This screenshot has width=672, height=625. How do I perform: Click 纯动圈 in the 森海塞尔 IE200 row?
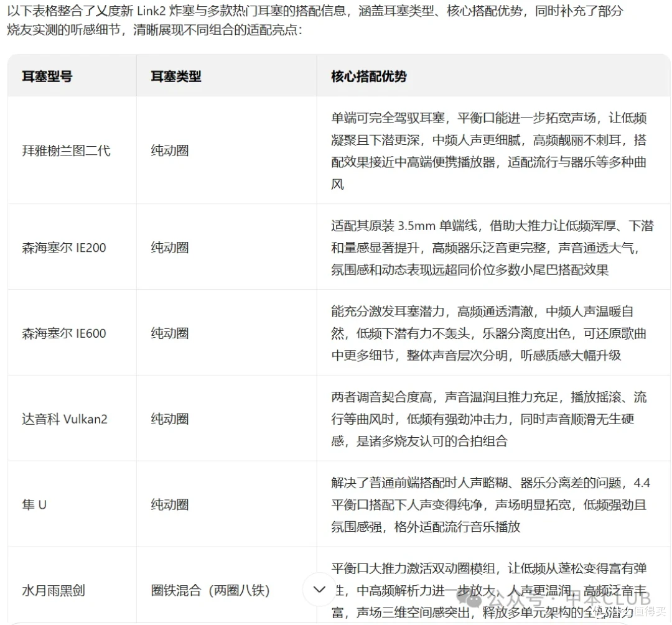[170, 248]
